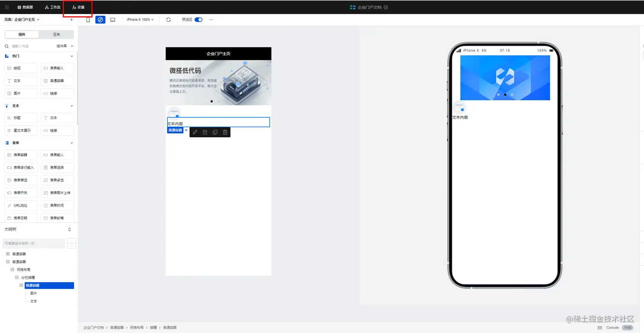Open the 组件库 dropdown
The image size is (644, 333).
point(65,46)
